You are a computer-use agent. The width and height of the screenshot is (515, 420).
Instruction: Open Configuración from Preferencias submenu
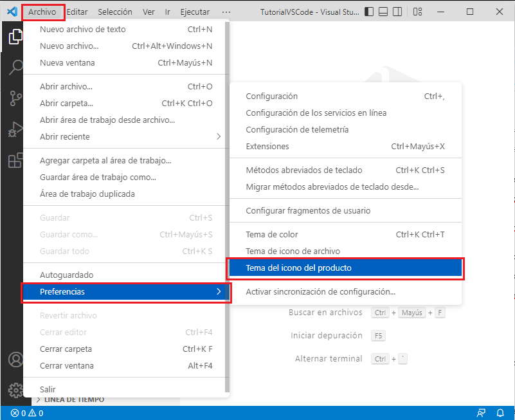(x=345, y=96)
